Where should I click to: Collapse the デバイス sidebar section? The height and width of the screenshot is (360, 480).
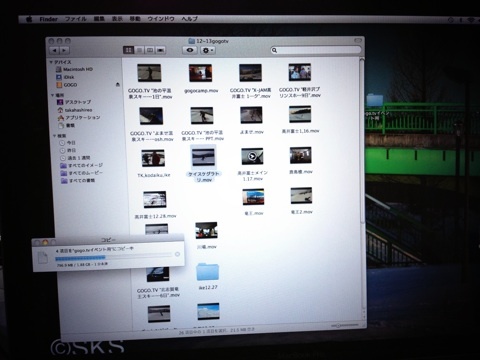tap(51, 62)
